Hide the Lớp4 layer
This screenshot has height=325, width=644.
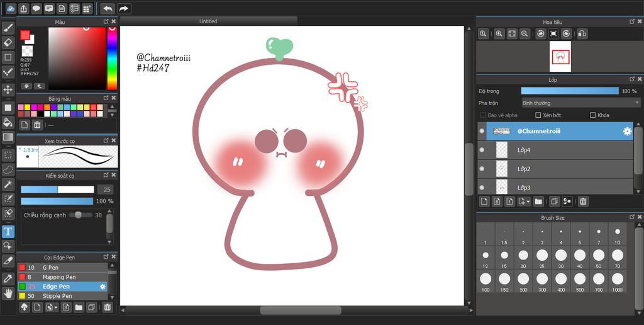[482, 150]
